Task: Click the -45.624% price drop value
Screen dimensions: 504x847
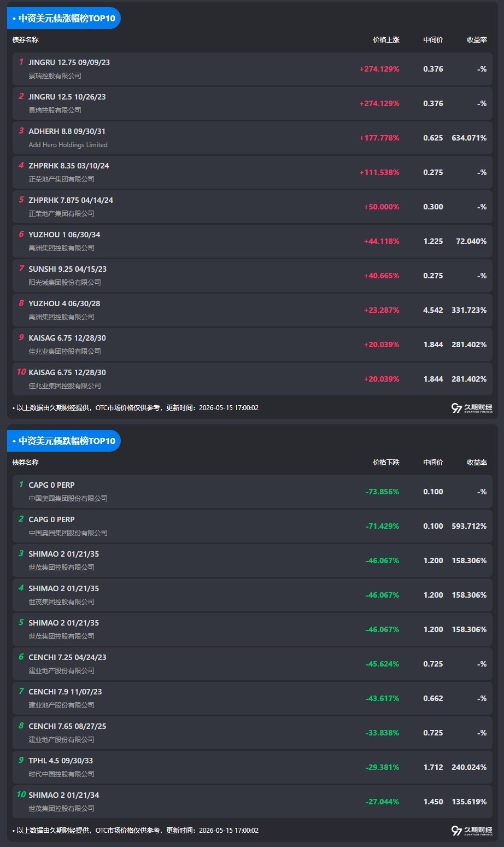Action: pos(382,664)
